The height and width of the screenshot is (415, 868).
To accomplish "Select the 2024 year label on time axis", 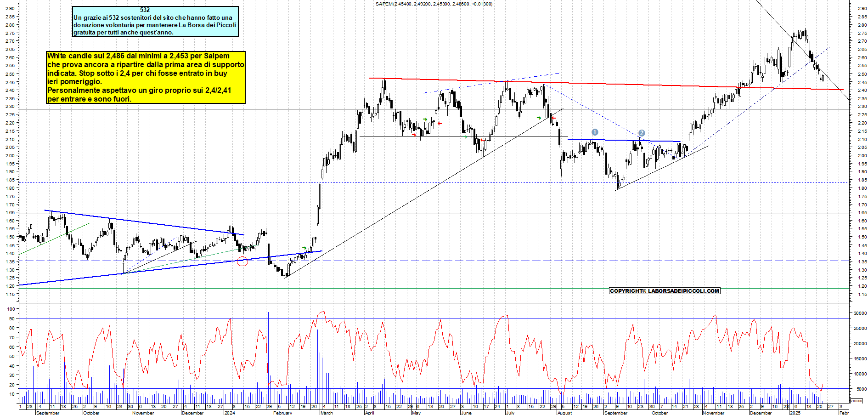I will pyautogui.click(x=229, y=413).
